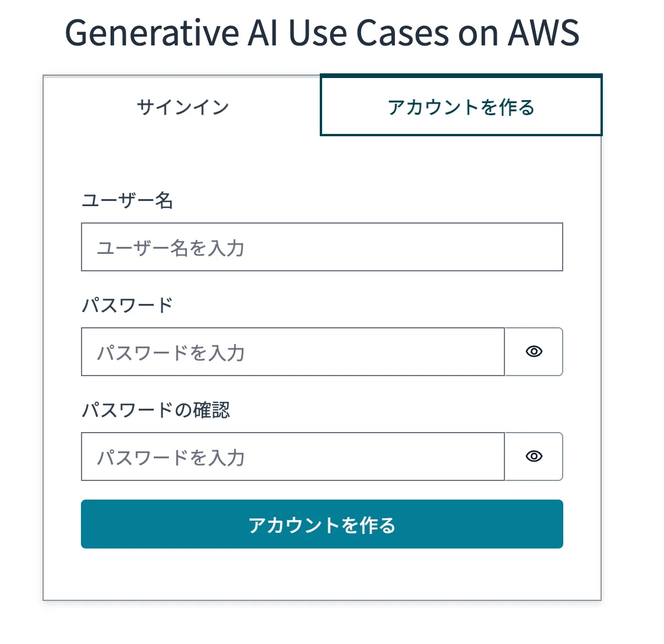
Task: Click the Generative AI Use Cases heading
Action: pos(322,33)
